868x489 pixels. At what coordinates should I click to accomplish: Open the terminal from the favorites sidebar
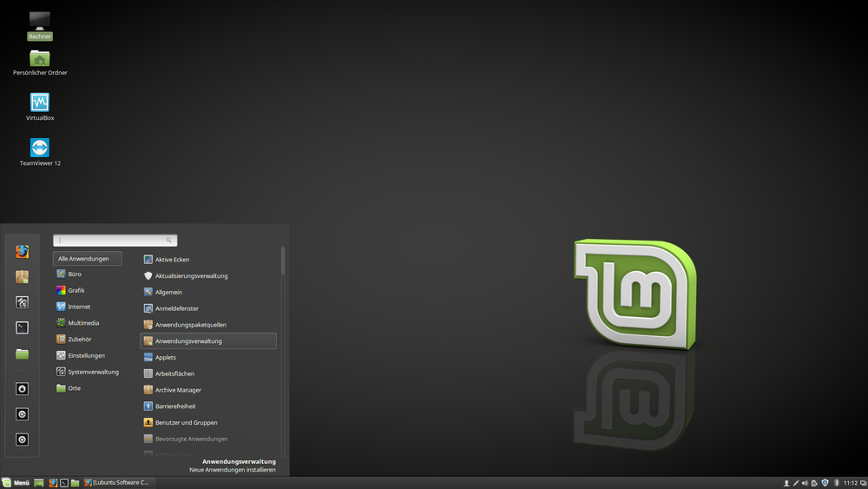pyautogui.click(x=22, y=327)
